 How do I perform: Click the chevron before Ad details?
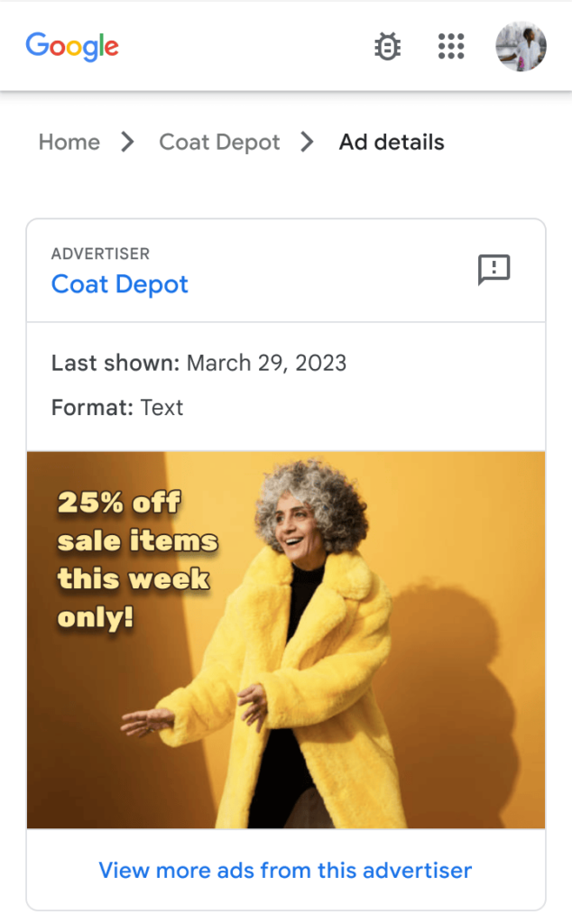point(309,143)
